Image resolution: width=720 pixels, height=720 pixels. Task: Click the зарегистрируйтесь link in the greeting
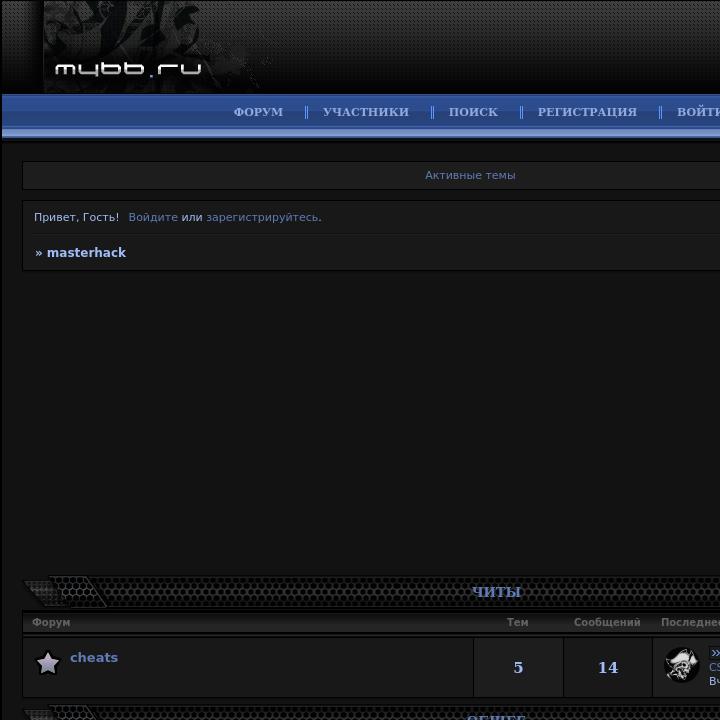coord(262,217)
